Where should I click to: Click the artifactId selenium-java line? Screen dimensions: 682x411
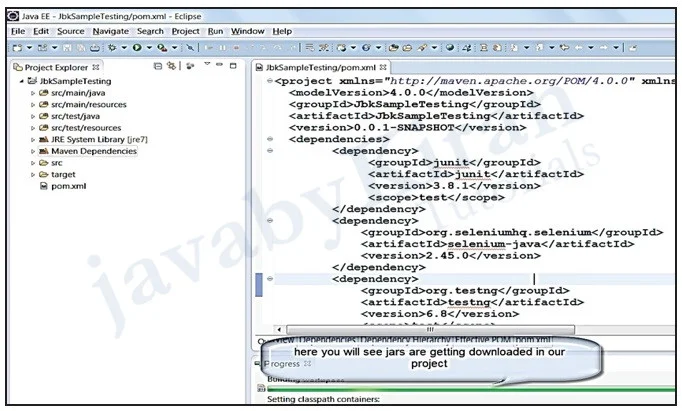[x=498, y=244]
